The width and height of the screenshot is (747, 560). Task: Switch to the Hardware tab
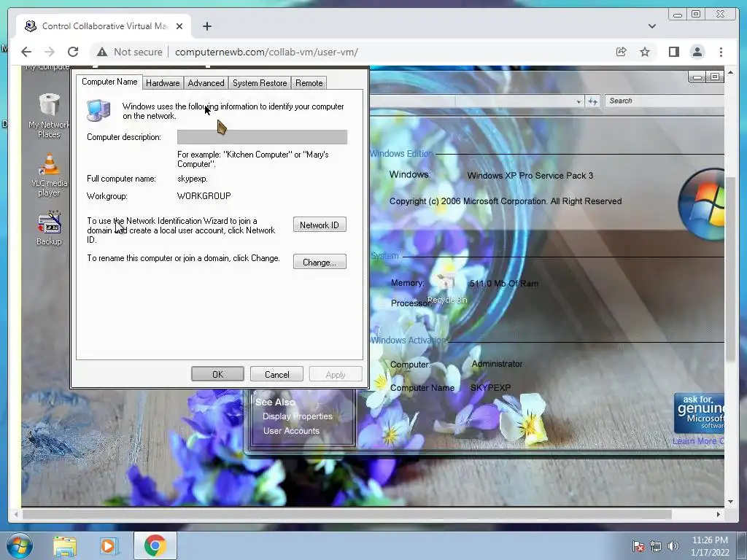[163, 83]
